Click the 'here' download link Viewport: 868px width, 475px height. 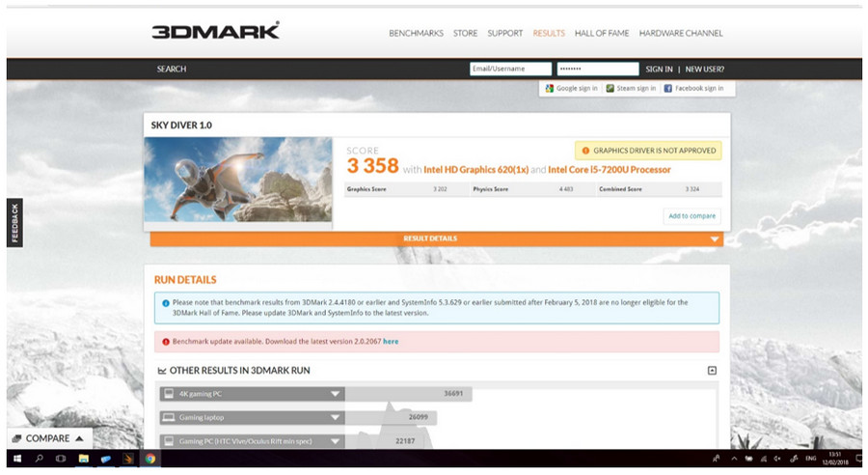pyautogui.click(x=391, y=342)
